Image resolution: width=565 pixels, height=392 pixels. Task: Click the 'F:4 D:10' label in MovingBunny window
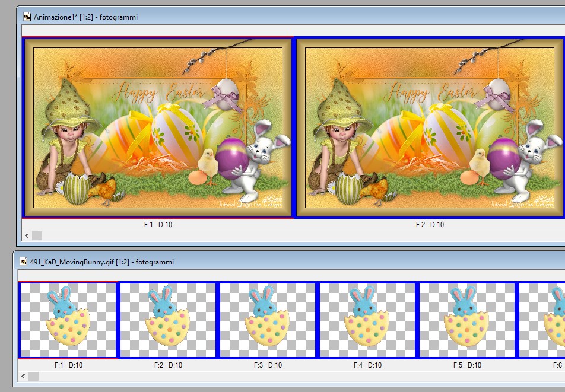(x=367, y=365)
